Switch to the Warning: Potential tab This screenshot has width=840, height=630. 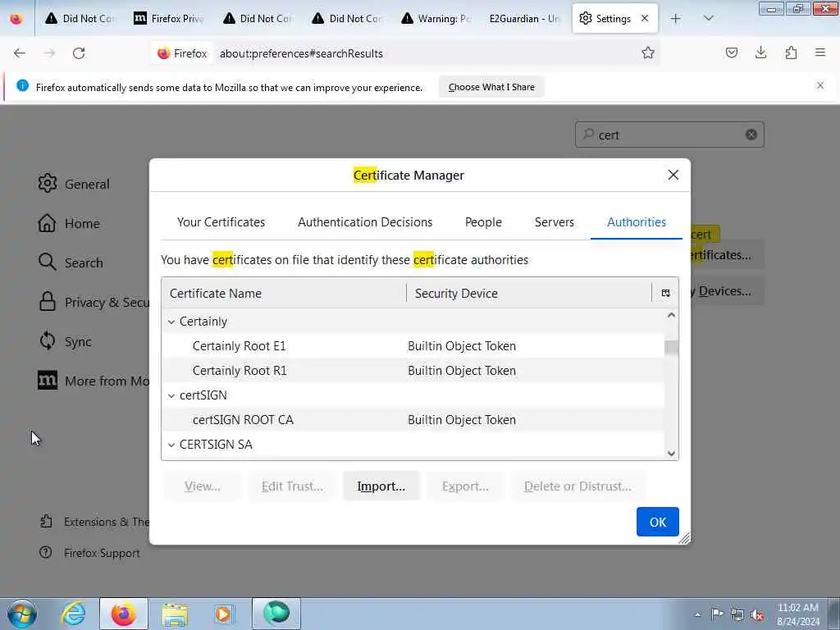point(437,19)
